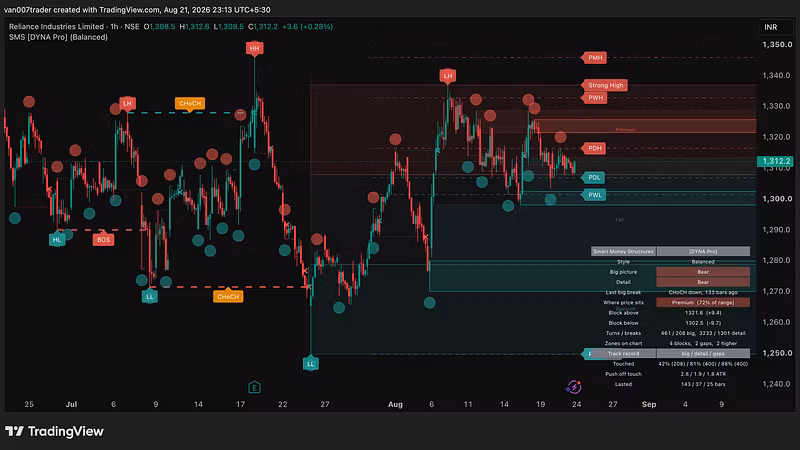The height and width of the screenshot is (450, 800).
Task: Click the 'Touched' row label
Action: [x=623, y=364]
